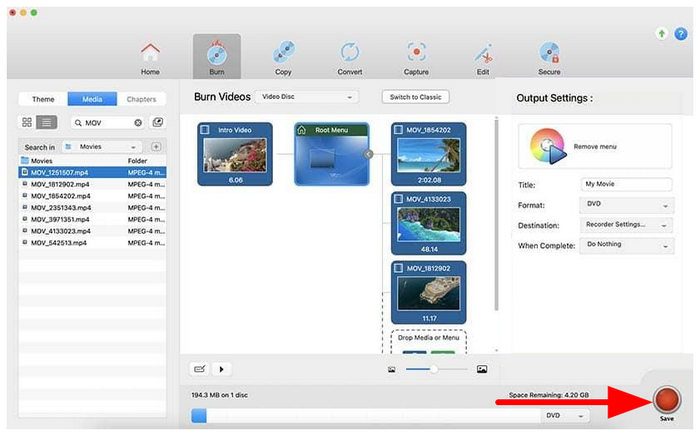
Task: Open the Home section in the toolbar
Action: coord(150,58)
